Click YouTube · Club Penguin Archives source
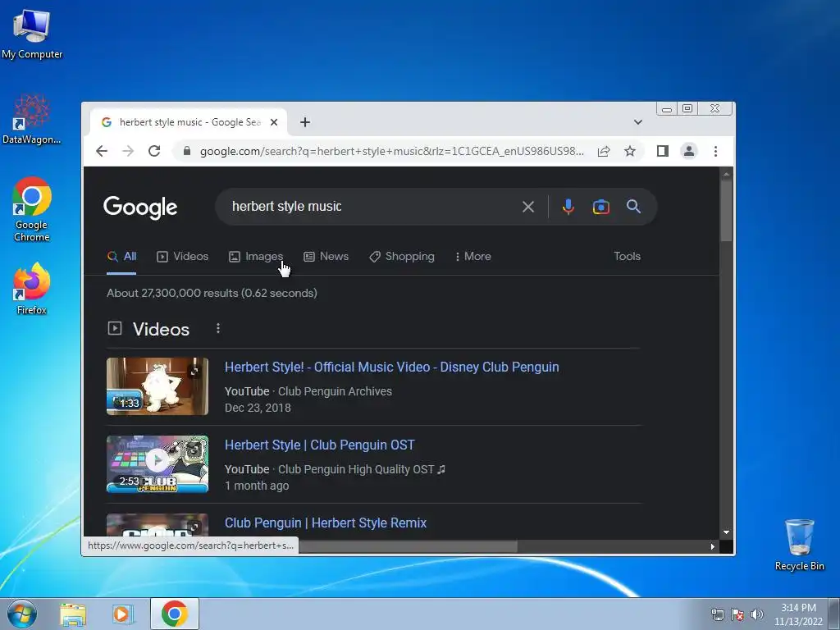The image size is (840, 630). pyautogui.click(x=308, y=391)
